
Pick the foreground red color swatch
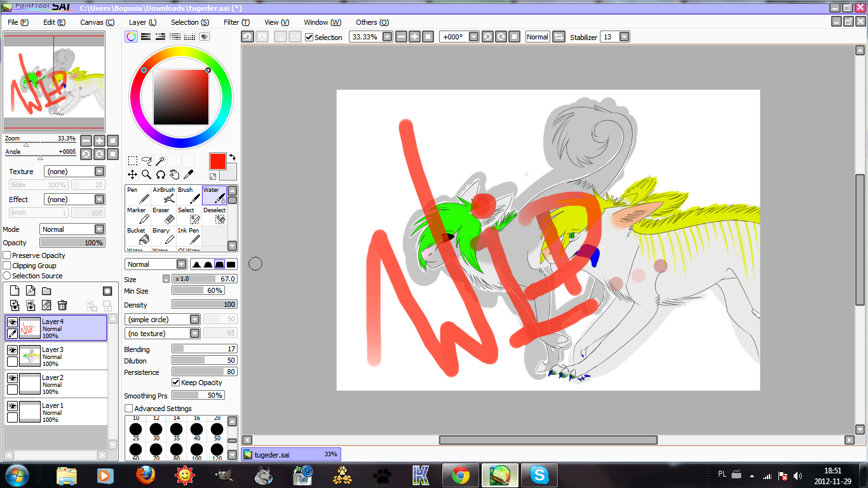218,161
